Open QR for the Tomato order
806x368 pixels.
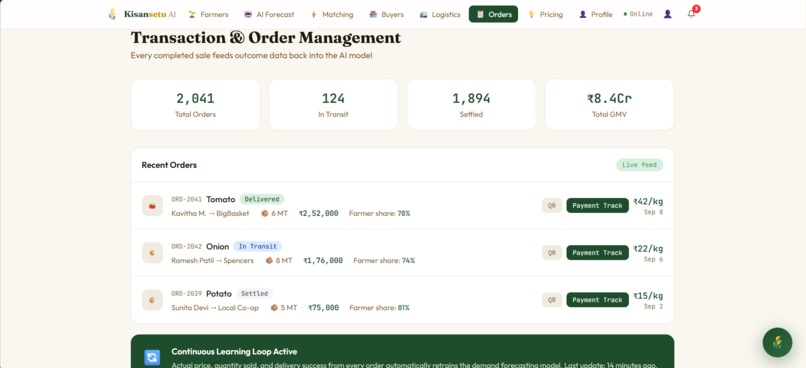tap(552, 206)
